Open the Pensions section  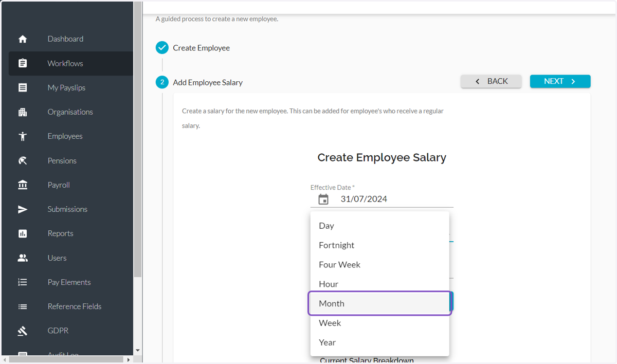(71, 161)
